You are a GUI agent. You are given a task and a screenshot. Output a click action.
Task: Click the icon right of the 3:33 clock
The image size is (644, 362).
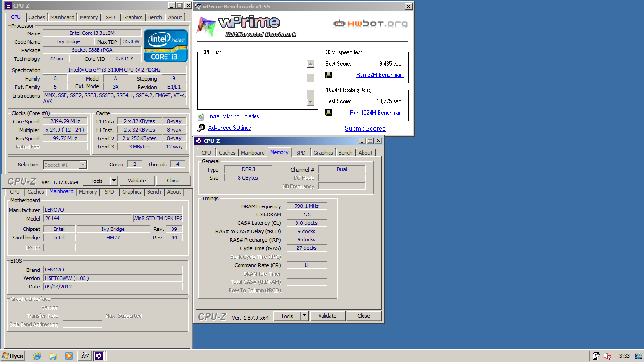coord(639,356)
